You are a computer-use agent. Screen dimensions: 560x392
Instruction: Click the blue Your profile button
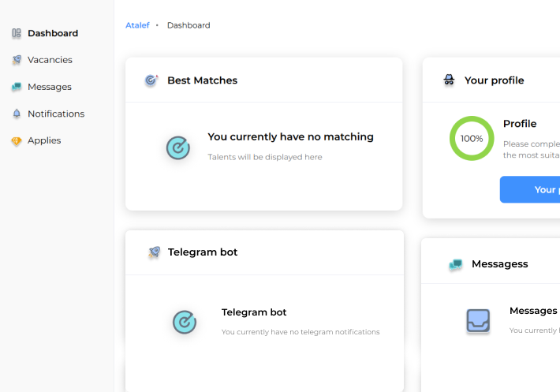coord(530,189)
